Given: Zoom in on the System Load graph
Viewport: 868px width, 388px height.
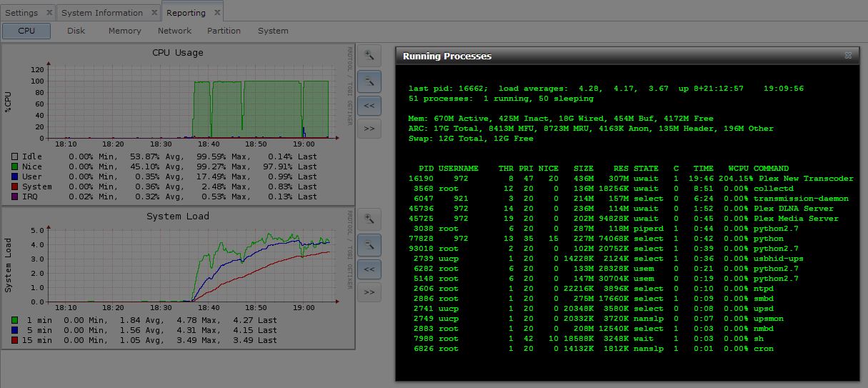Looking at the screenshot, I should click(x=369, y=219).
